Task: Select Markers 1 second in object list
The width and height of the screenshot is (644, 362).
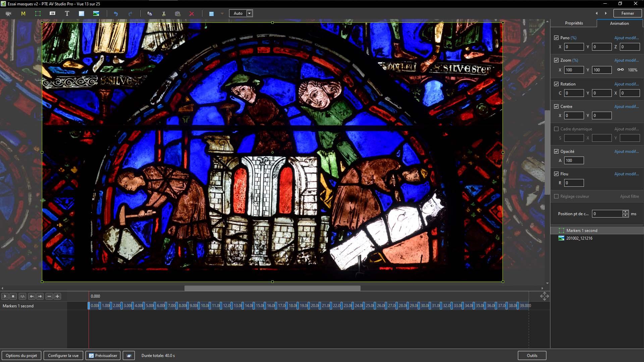Action: tap(597, 231)
